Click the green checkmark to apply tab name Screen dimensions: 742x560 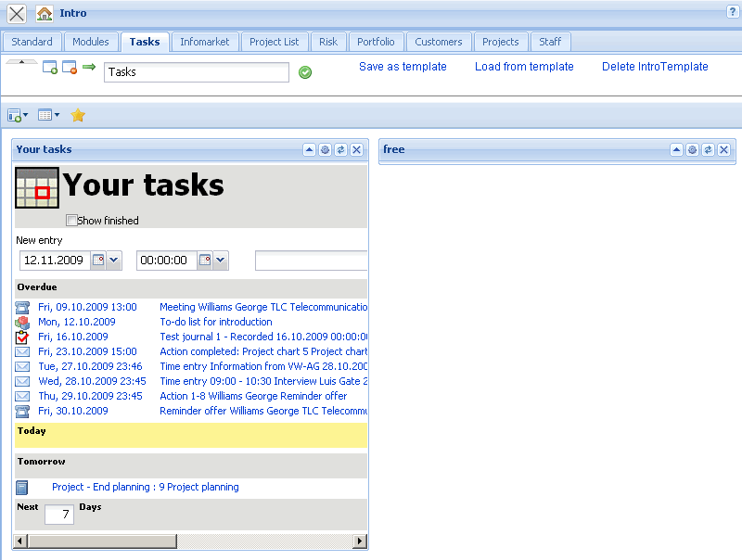(305, 71)
